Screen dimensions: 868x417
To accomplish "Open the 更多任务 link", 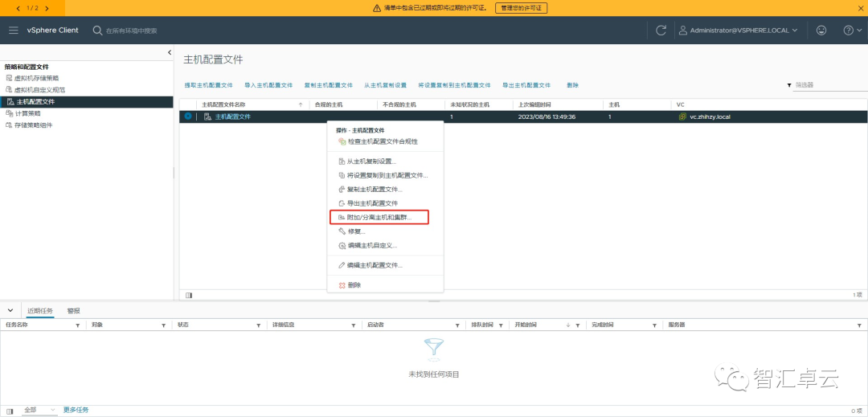I will click(x=76, y=410).
